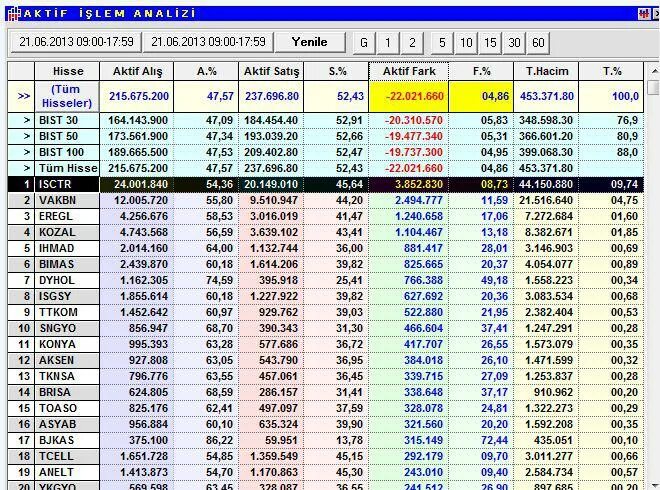Click the app icon in the title bar
This screenshot has height=490, width=660.
[13, 13]
